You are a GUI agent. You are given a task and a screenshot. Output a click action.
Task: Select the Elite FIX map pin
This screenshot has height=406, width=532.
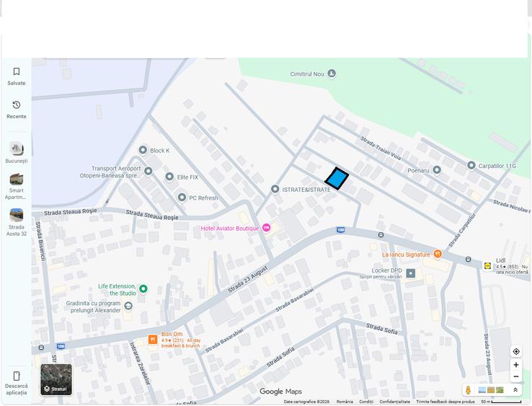tap(169, 177)
